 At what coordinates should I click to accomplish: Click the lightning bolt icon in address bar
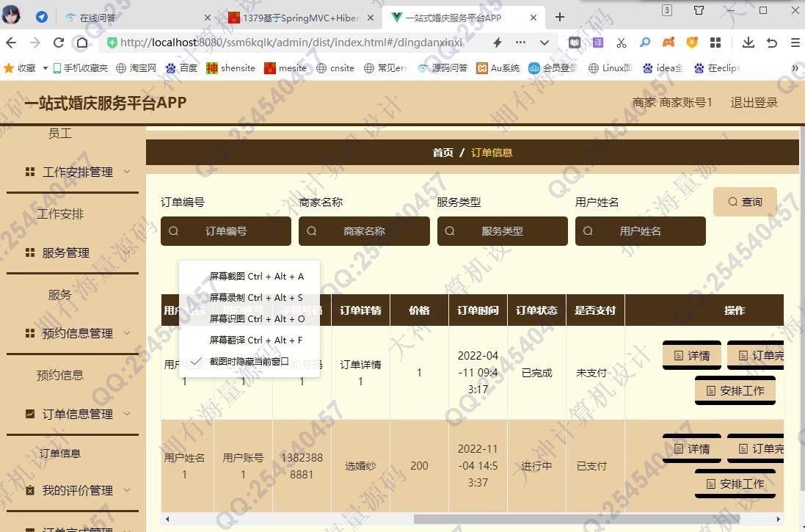click(498, 43)
